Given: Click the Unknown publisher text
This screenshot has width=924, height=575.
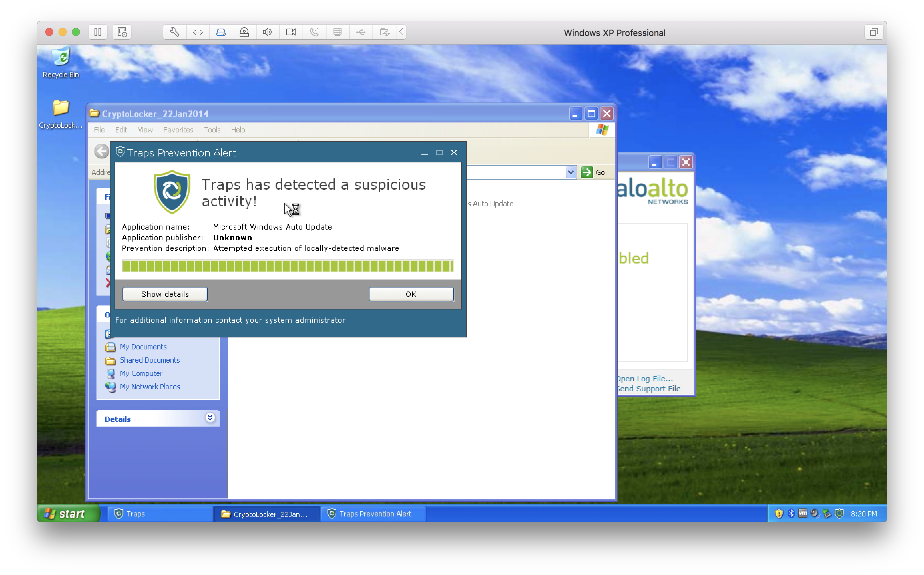Looking at the screenshot, I should (x=232, y=238).
